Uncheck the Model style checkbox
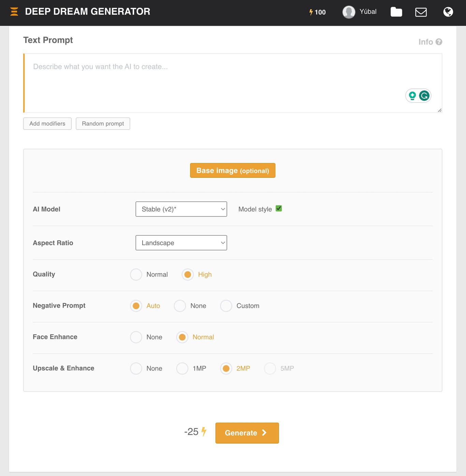Screen dimensions: 466x476 coord(279,209)
